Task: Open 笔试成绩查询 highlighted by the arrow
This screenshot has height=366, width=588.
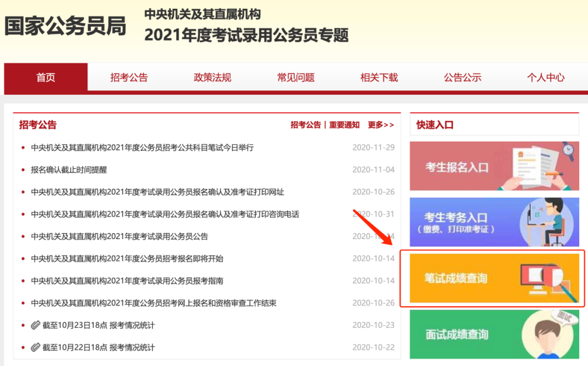Action: click(494, 279)
